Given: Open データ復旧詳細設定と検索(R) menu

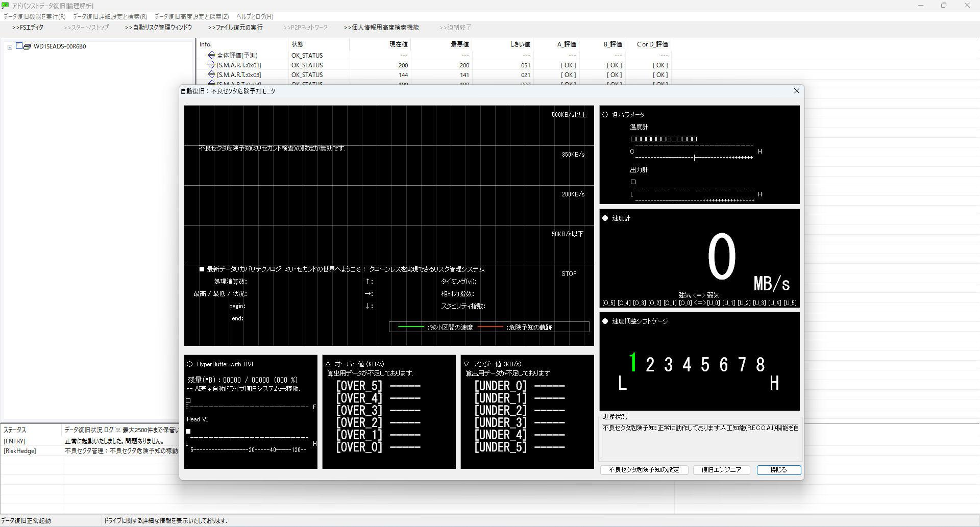Looking at the screenshot, I should point(110,17).
